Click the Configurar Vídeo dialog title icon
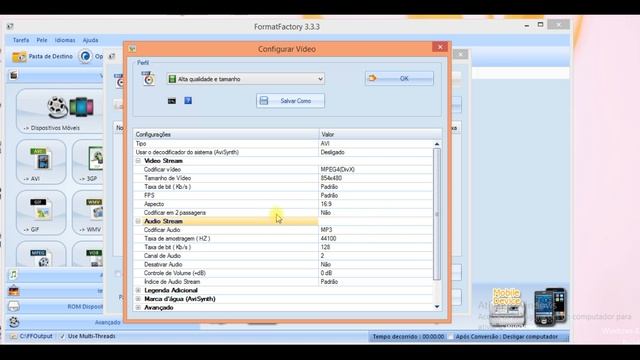The image size is (640, 360). point(132,49)
